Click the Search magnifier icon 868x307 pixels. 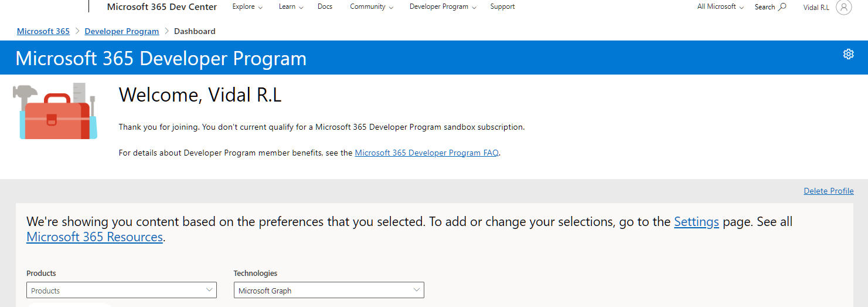coord(782,7)
